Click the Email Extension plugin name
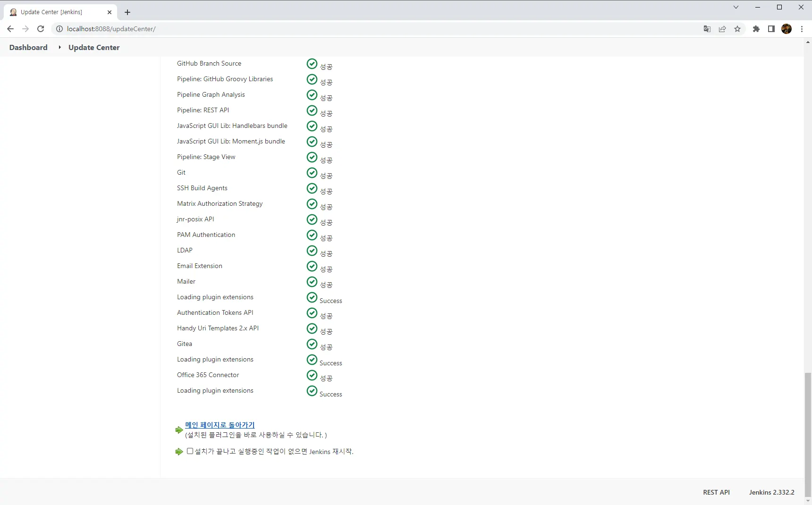This screenshot has width=812, height=505. pos(200,266)
